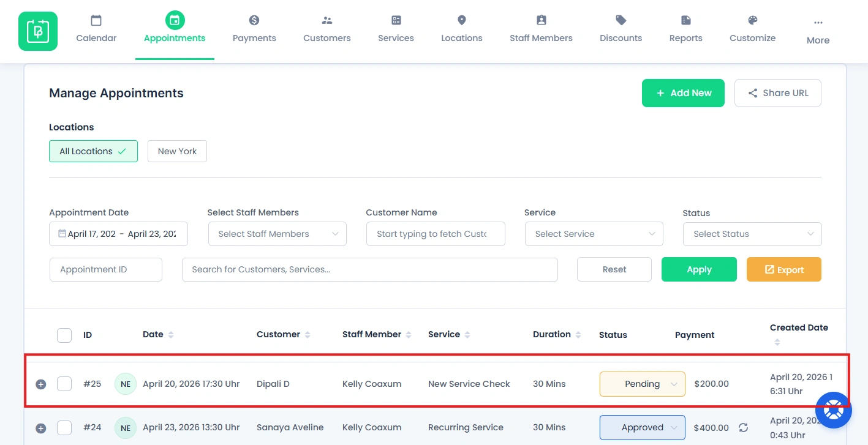
Task: Open Customize palette icon
Action: [753, 20]
